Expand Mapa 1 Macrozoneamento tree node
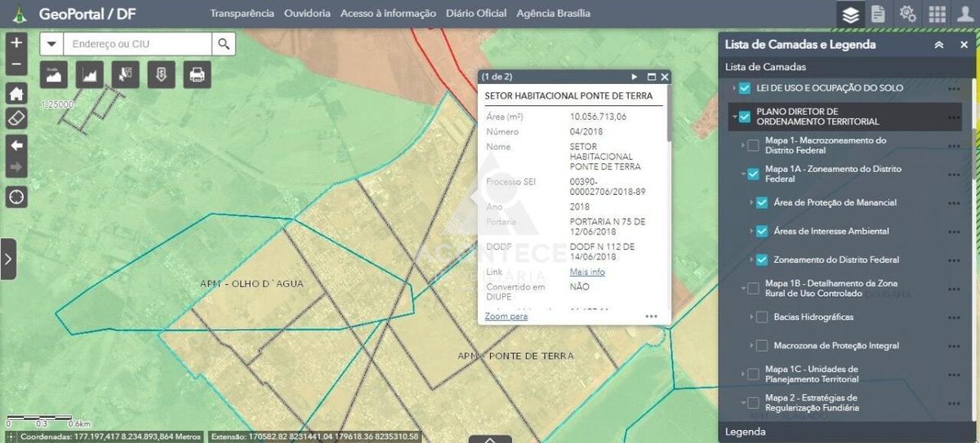This screenshot has height=443, width=980. (x=743, y=145)
